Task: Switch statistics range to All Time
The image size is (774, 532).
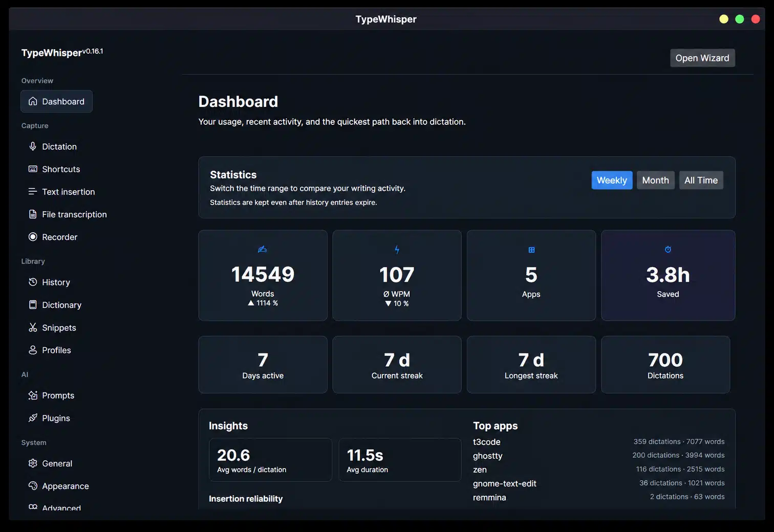Action: click(701, 180)
